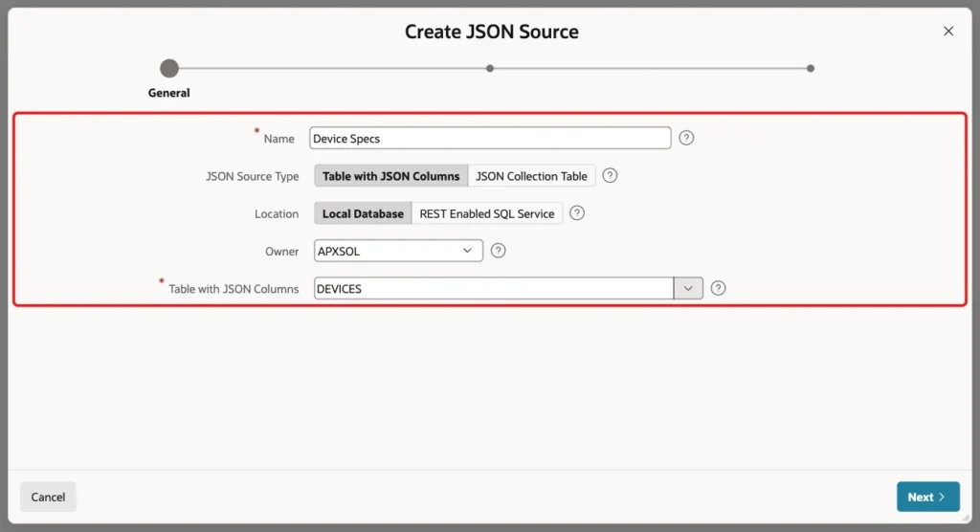Click the Table with JSON Columns field label
The width and height of the screenshot is (980, 532).
pyautogui.click(x=234, y=289)
